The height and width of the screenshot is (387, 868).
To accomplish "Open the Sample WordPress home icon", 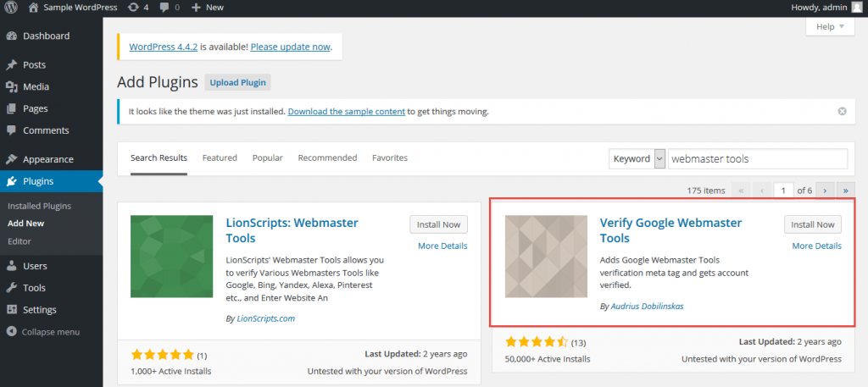I will pos(33,8).
